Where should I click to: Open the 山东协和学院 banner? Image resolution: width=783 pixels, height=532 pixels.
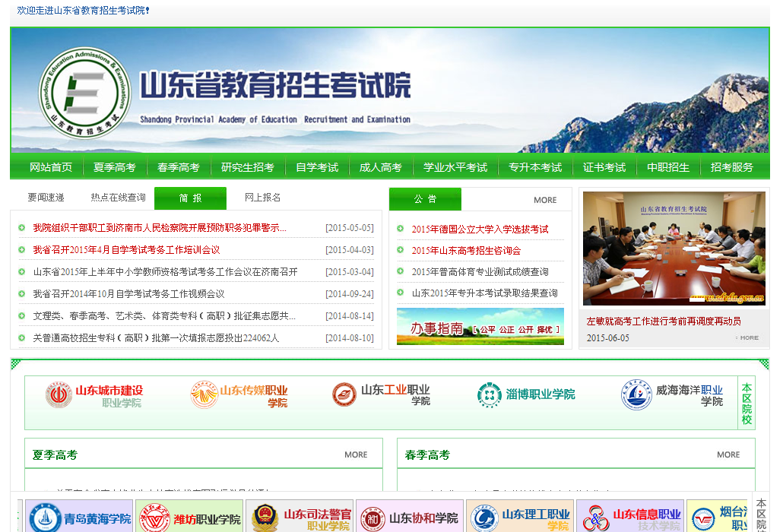click(411, 517)
